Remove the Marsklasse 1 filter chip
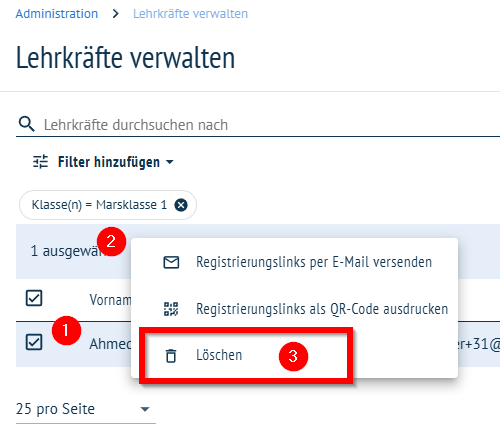Viewport: 500px width, 448px height. (181, 205)
